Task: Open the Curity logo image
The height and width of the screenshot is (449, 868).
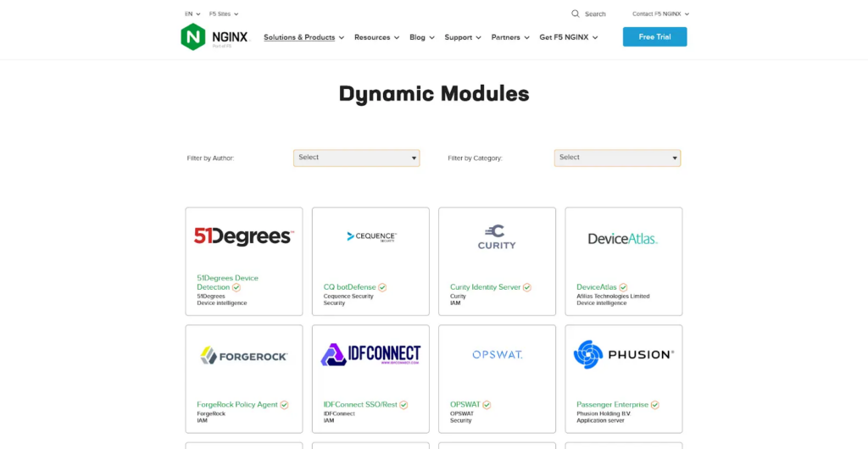Action: point(497,236)
